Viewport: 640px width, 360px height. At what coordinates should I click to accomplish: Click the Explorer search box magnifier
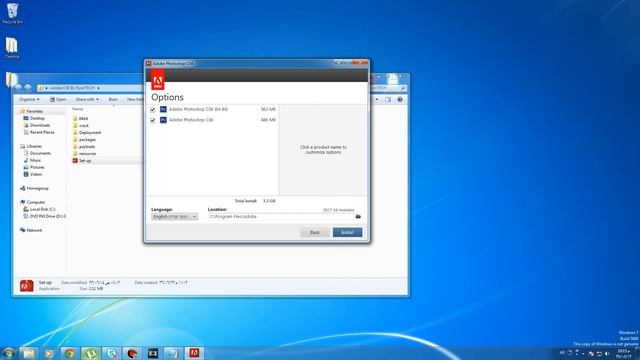403,88
